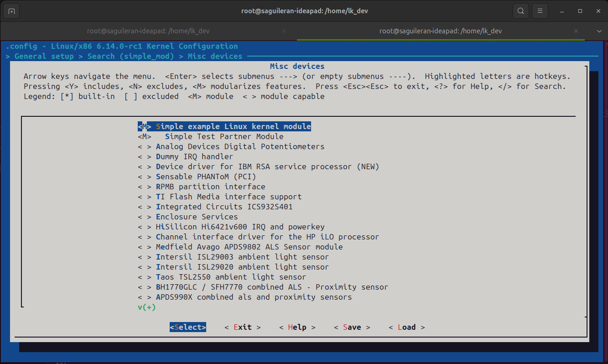Open the terminal hamburger menu
The width and height of the screenshot is (608, 364).
[540, 11]
